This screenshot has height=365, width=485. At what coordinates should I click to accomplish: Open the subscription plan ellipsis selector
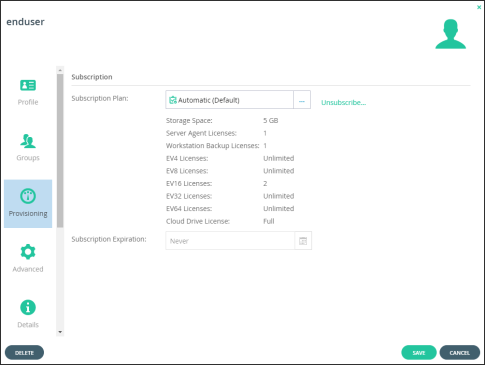pyautogui.click(x=302, y=100)
